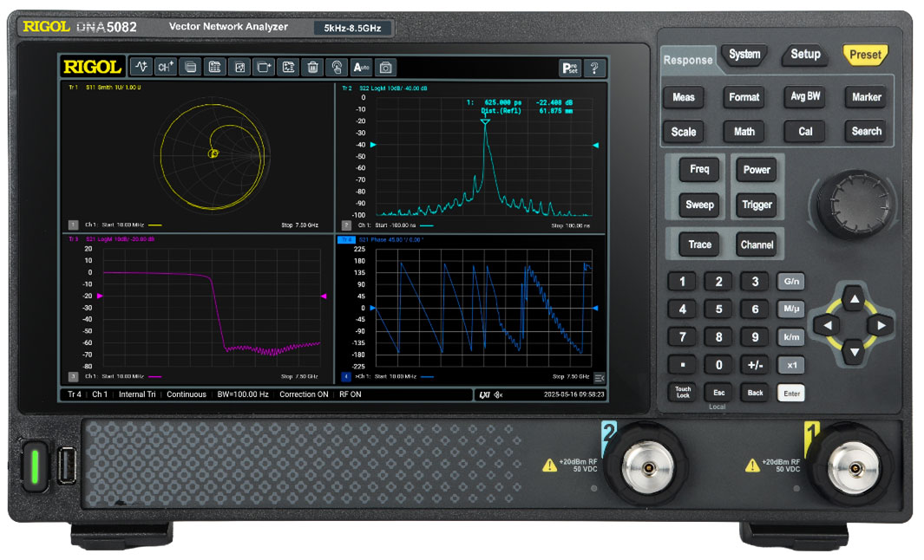Tap the LXI status icon
This screenshot has height=560, width=924.
click(x=484, y=394)
